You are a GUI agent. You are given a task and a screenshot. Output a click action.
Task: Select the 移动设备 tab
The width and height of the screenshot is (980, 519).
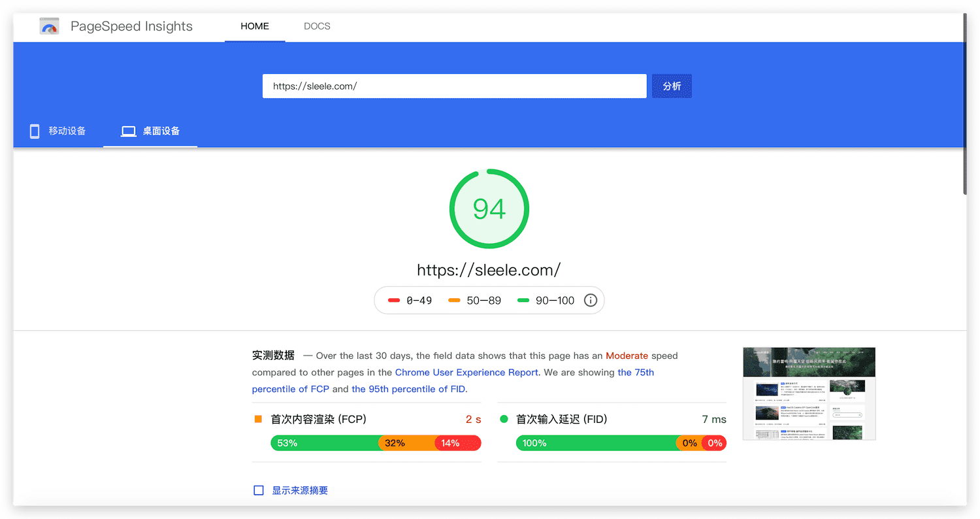coord(58,131)
